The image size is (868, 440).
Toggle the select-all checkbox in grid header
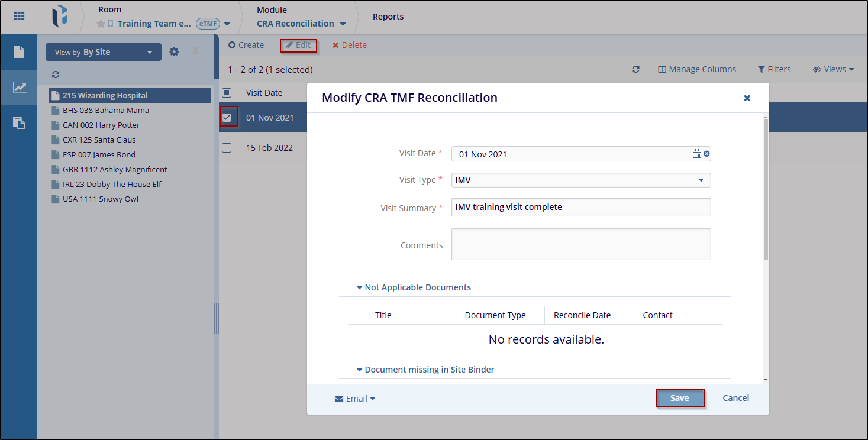[x=227, y=93]
